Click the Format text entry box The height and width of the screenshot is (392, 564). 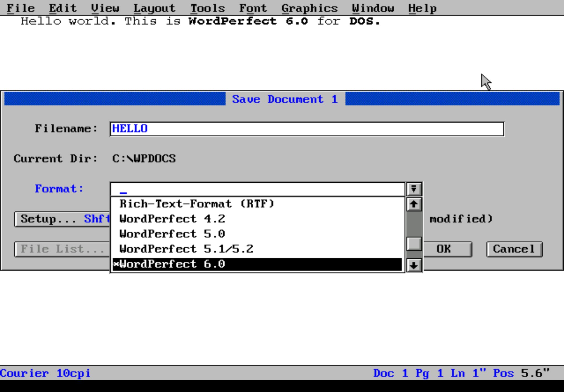click(x=257, y=189)
